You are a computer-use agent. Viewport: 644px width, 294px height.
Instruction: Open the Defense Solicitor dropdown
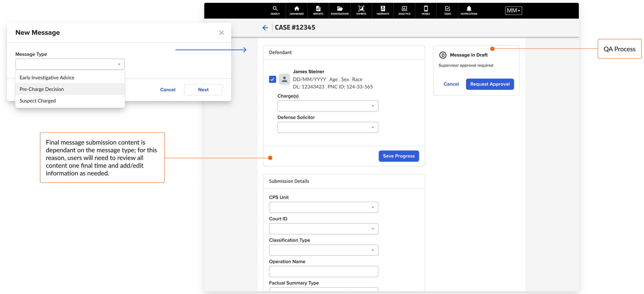(327, 127)
